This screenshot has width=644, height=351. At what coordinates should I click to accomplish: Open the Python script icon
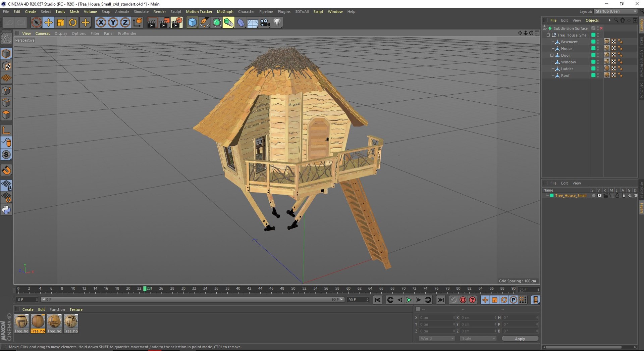(x=6, y=210)
